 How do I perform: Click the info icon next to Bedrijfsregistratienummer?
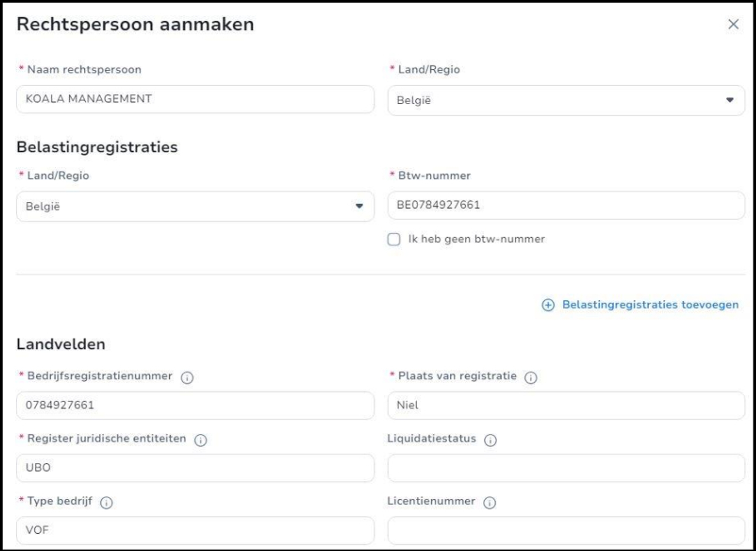tap(187, 378)
